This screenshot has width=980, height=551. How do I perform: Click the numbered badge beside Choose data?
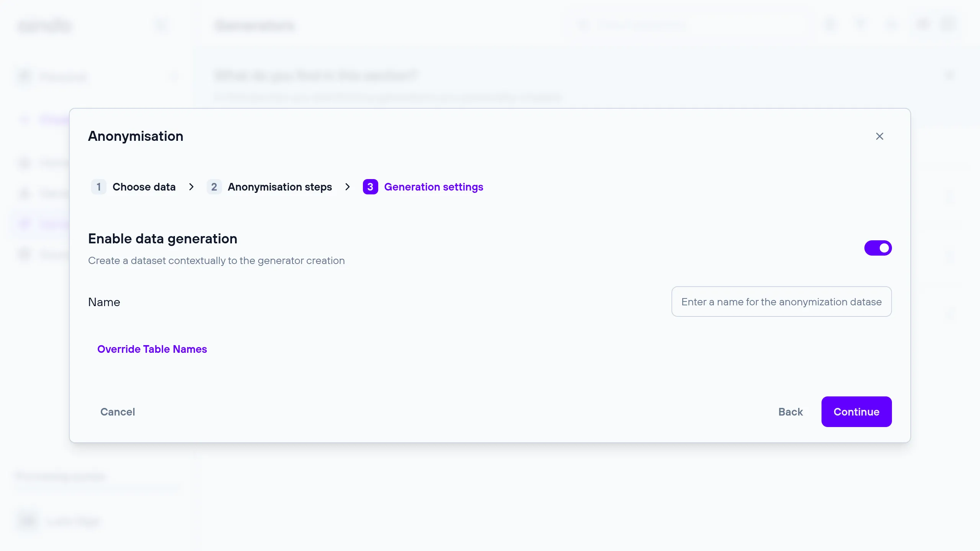99,187
